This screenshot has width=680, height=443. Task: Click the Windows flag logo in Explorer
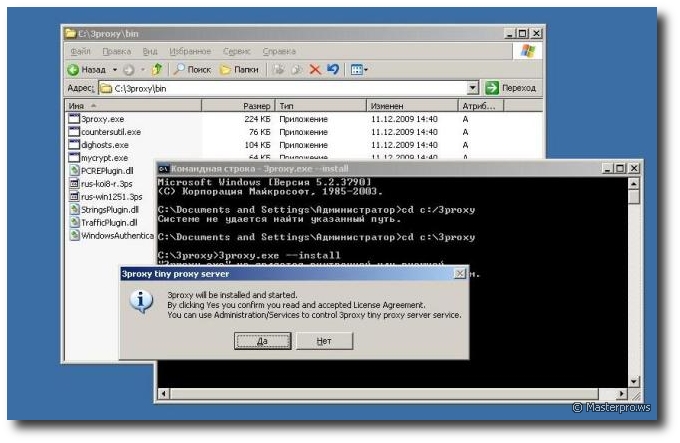pyautogui.click(x=528, y=51)
